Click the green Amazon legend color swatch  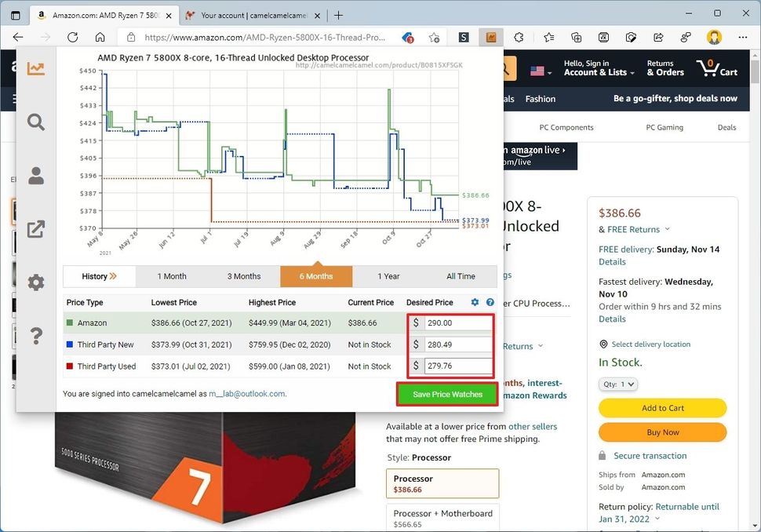pos(72,323)
